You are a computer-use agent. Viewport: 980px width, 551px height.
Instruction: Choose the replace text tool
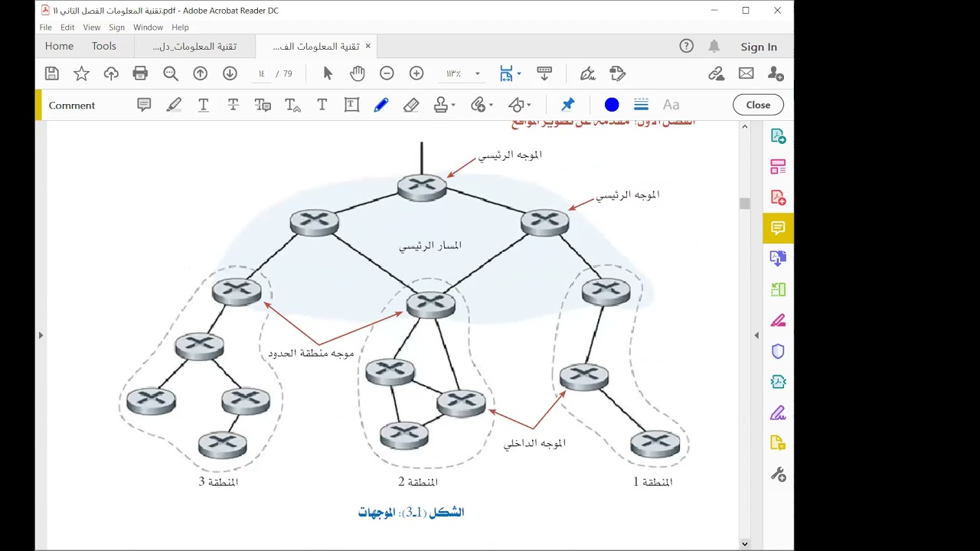coord(263,105)
